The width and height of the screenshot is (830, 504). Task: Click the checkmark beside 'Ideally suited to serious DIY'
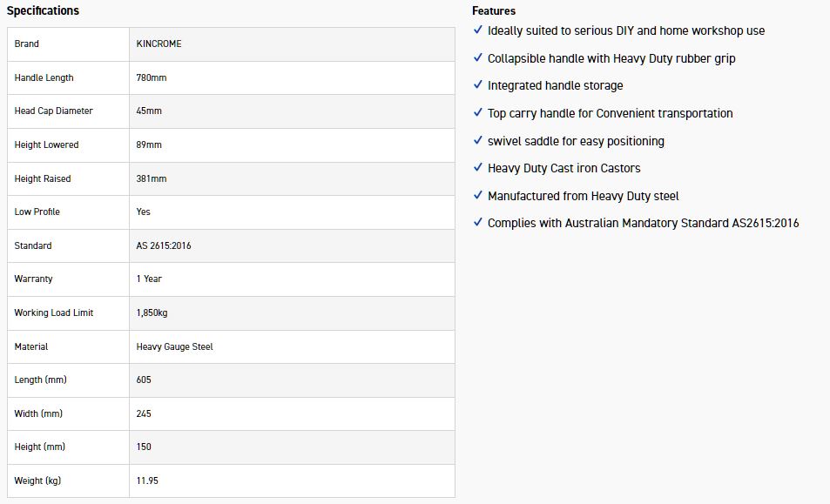(477, 30)
